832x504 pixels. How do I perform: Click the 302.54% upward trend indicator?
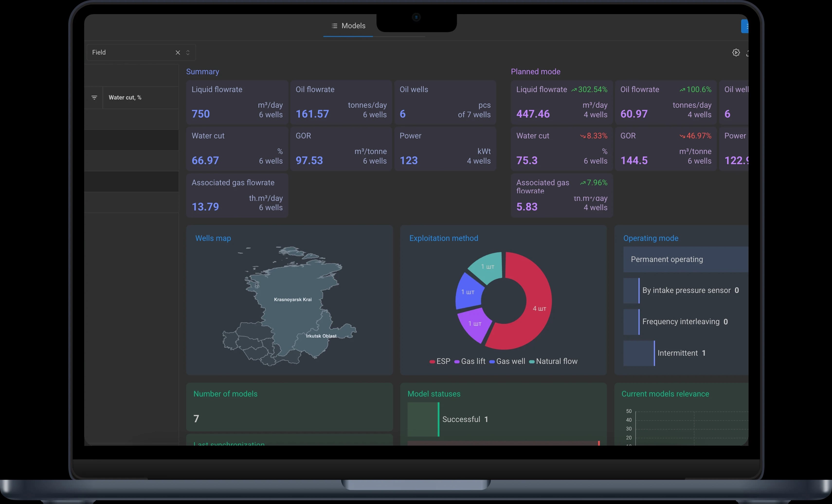[589, 90]
